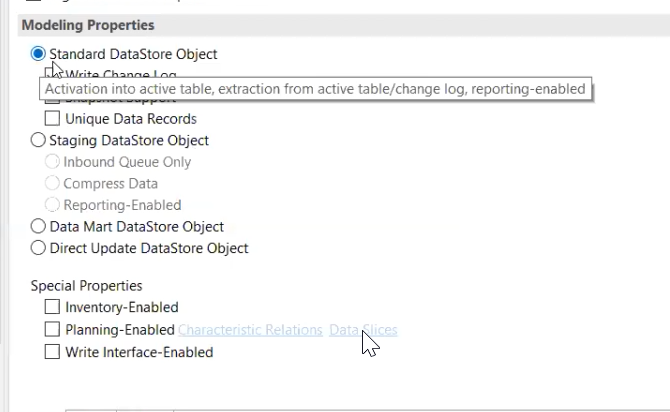Open the Characteristic Relations link
The height and width of the screenshot is (412, 670).
tap(250, 330)
